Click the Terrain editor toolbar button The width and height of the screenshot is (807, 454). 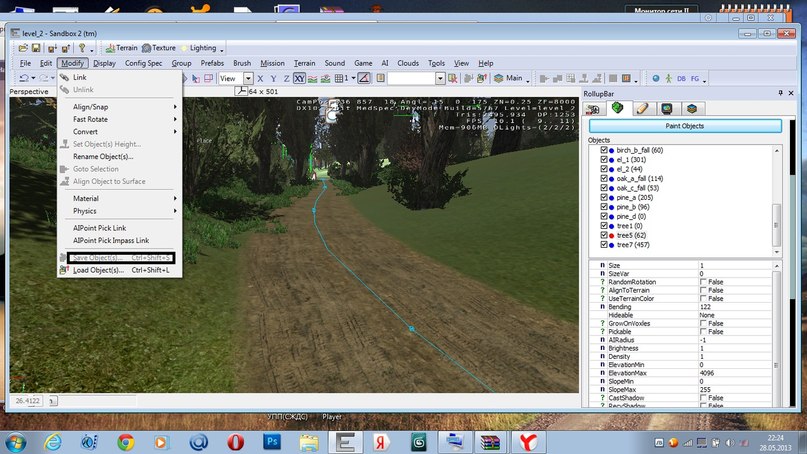tap(121, 48)
